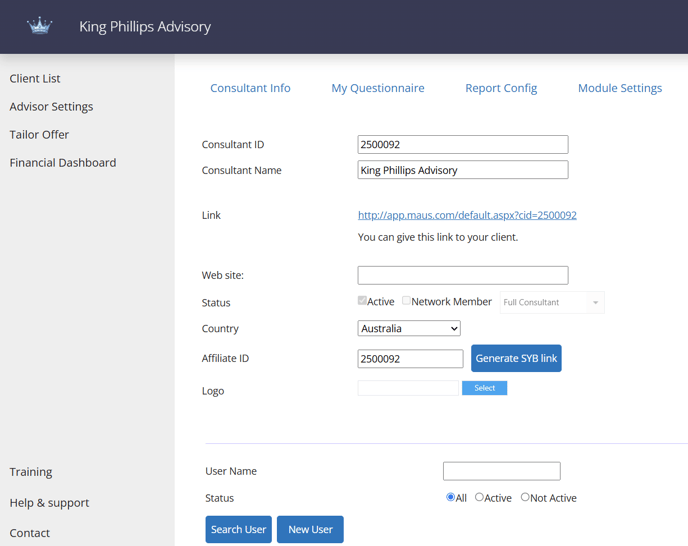The height and width of the screenshot is (546, 688).
Task: Open the Contact page
Action: (29, 533)
